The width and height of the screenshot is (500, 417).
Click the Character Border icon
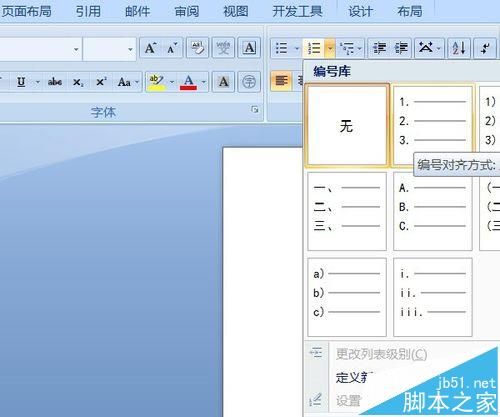(x=249, y=48)
